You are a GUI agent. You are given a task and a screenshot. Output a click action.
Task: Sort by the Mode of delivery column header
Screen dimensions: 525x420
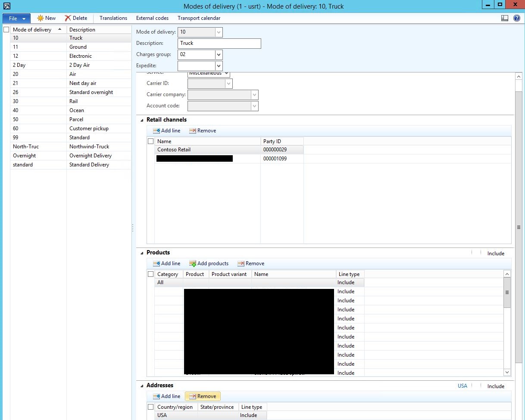point(38,30)
